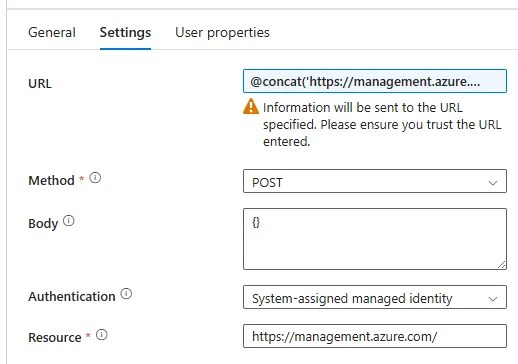Switch to the General tab

point(52,33)
